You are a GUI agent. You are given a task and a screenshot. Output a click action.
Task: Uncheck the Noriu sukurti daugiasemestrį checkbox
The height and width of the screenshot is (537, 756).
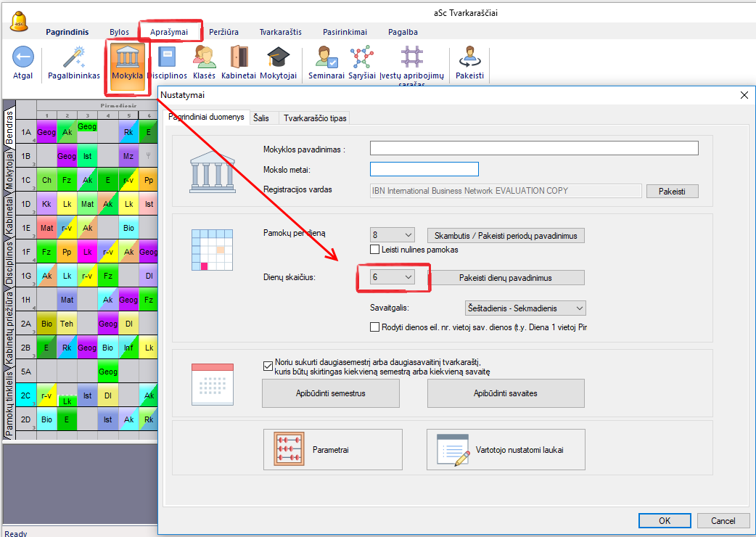[x=267, y=363]
